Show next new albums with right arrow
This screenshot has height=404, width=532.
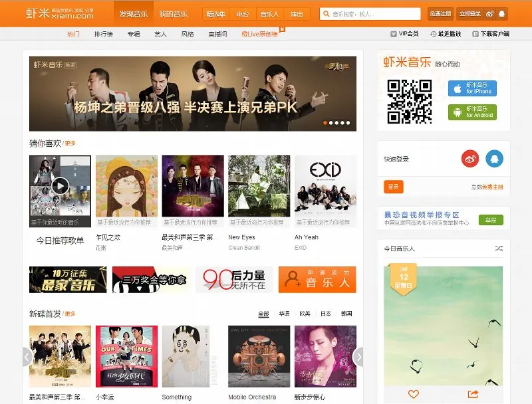tap(358, 357)
